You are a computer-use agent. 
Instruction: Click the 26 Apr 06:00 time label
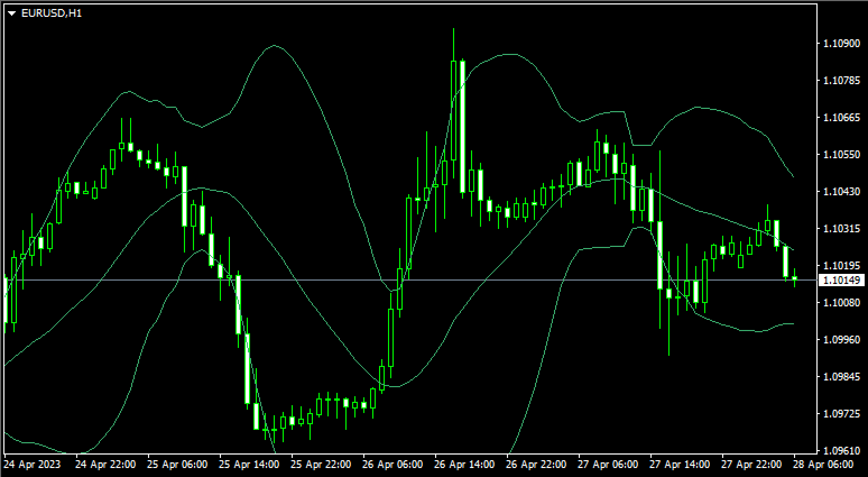pyautogui.click(x=393, y=465)
